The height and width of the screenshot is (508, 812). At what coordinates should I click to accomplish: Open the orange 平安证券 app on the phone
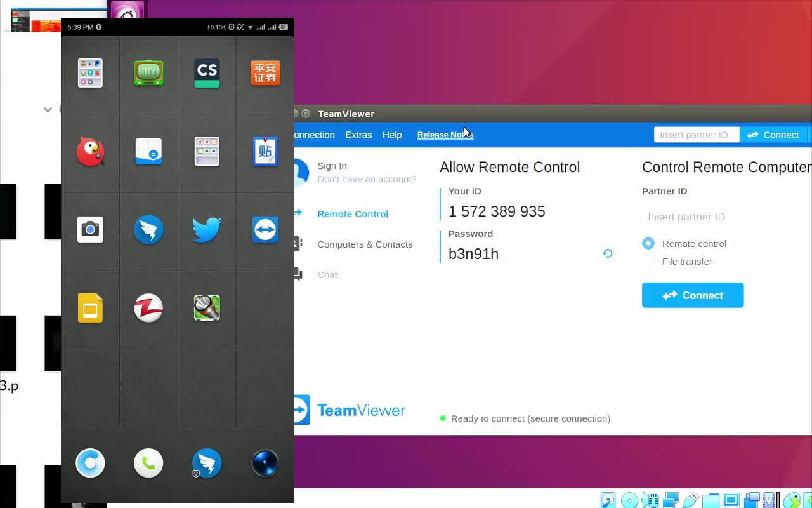265,73
